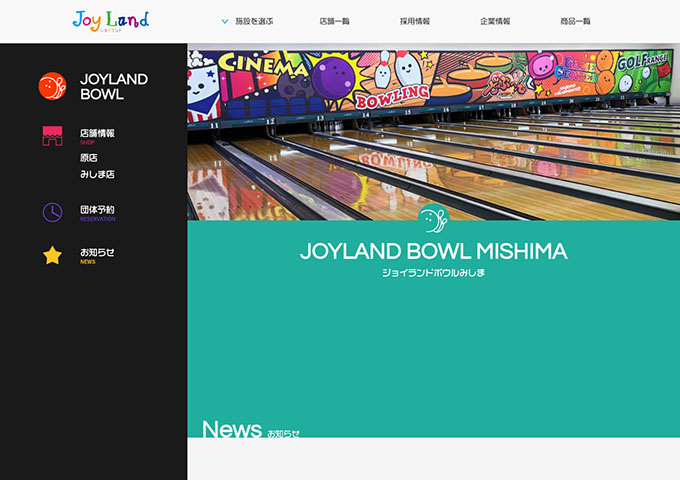The image size is (680, 480).
Task: Click the 店舗情報 SHOP label
Action: [x=97, y=136]
